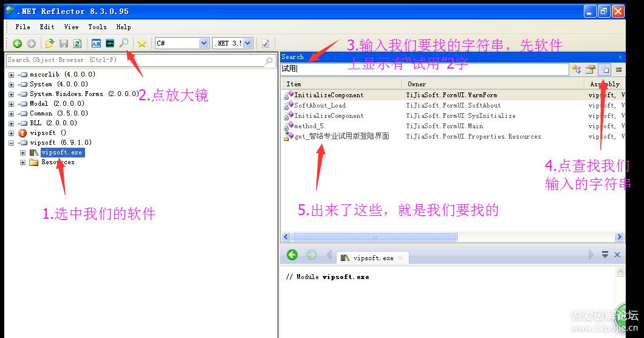The image size is (644, 338).
Task: Click the Refresh document icon
Action: pyautogui.click(x=77, y=43)
